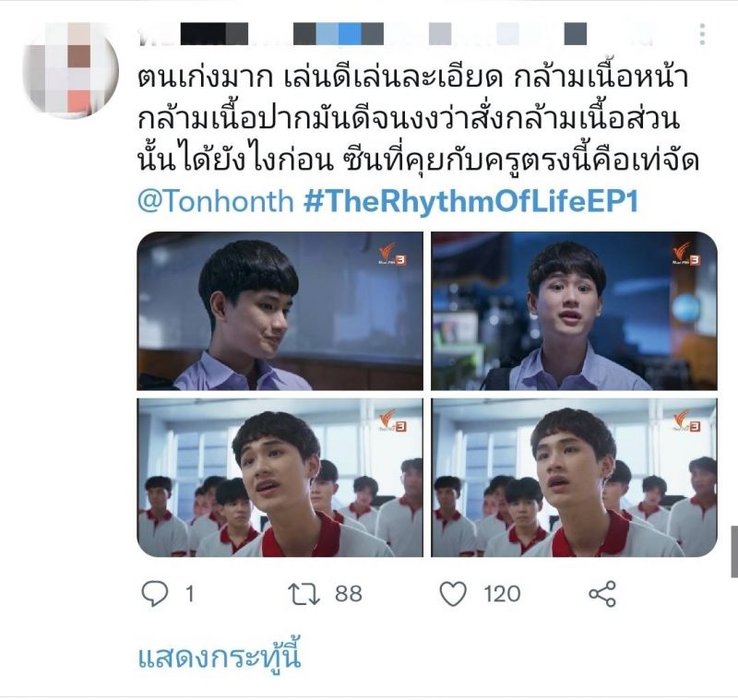Viewport: 738px width, 700px height.
Task: Open bottom-left photo with red-collar uniforms
Action: (x=280, y=478)
